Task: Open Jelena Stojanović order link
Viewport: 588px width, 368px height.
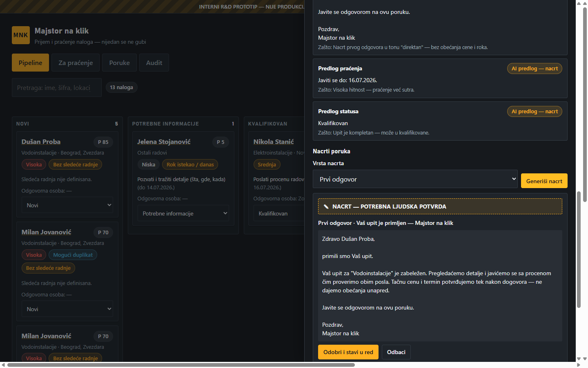Action: [x=164, y=141]
